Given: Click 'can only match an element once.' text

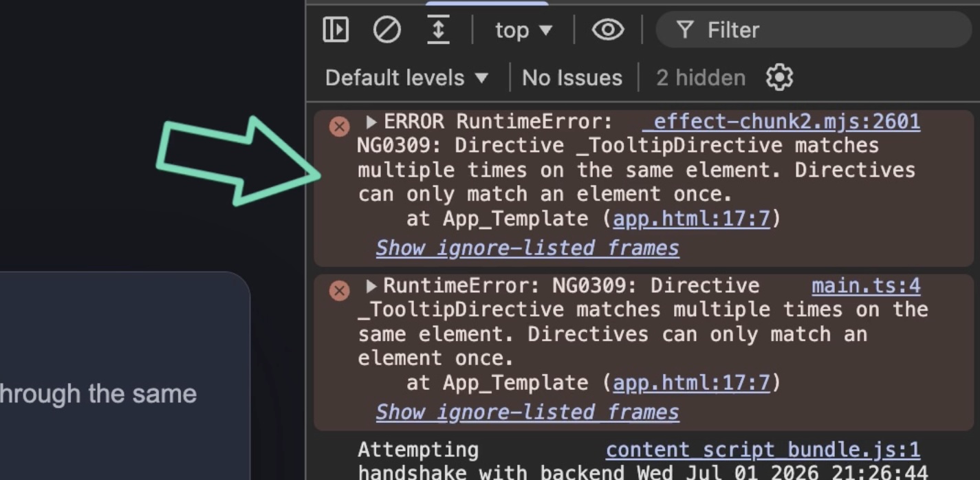Looking at the screenshot, I should pyautogui.click(x=545, y=194).
